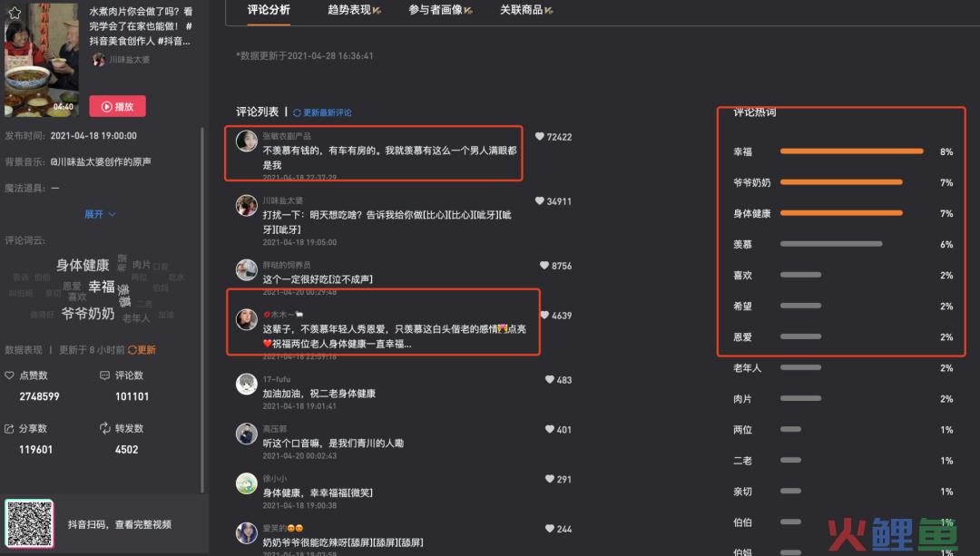The image size is (980, 556).
Task: Click the 点赞数 heart icon in stats
Action: click(x=9, y=376)
